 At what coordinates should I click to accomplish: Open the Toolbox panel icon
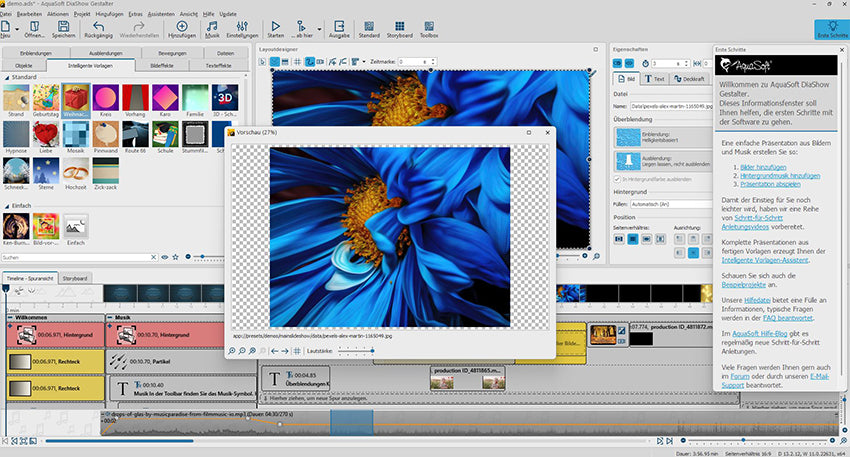(x=429, y=27)
